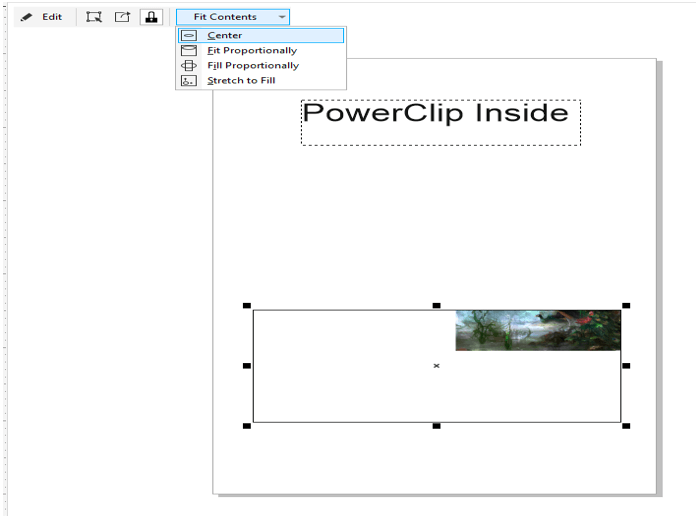Click the Select PowerClip Contents icon

click(94, 17)
